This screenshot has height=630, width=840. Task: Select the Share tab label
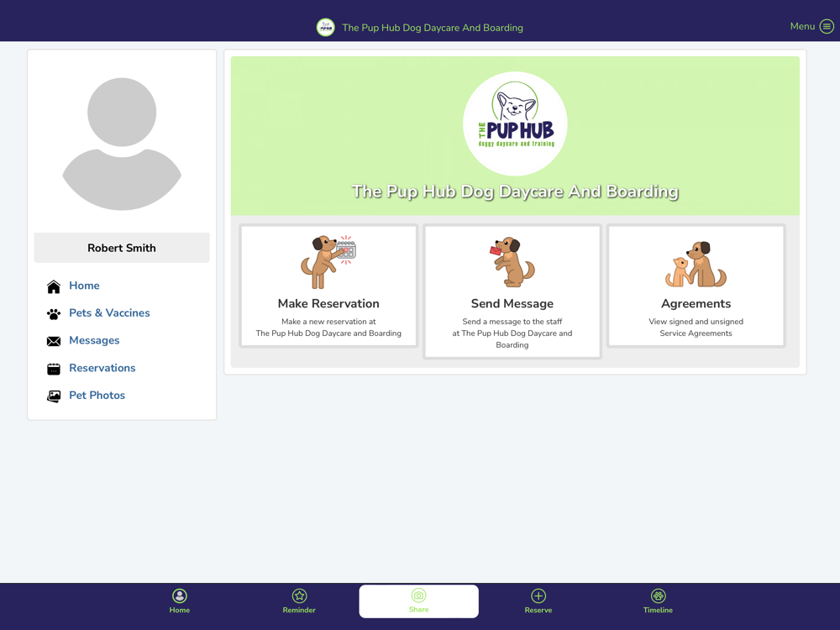pos(418,609)
